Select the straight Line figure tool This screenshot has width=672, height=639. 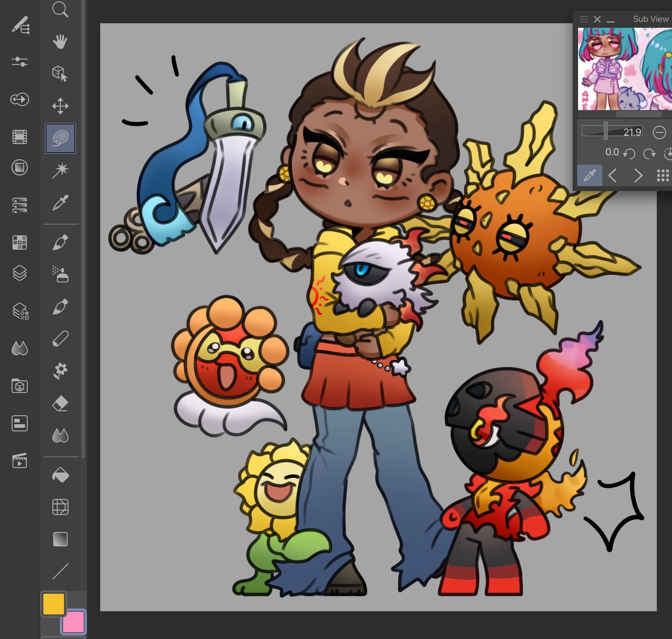tap(60, 571)
